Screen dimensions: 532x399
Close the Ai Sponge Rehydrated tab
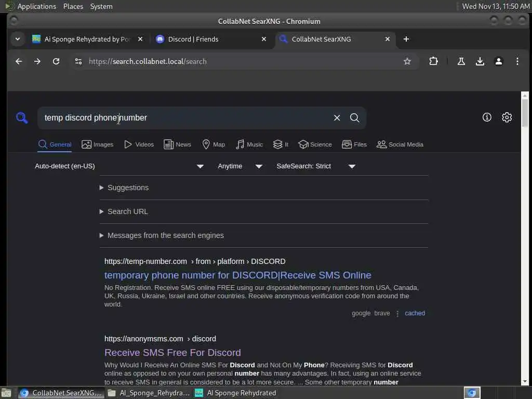coord(140,39)
